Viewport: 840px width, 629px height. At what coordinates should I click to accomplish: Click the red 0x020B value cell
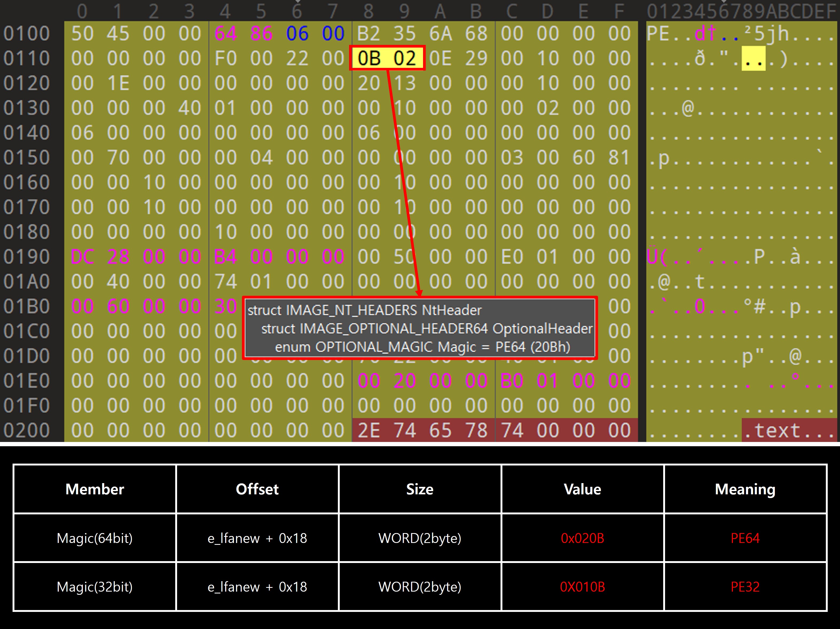click(582, 538)
